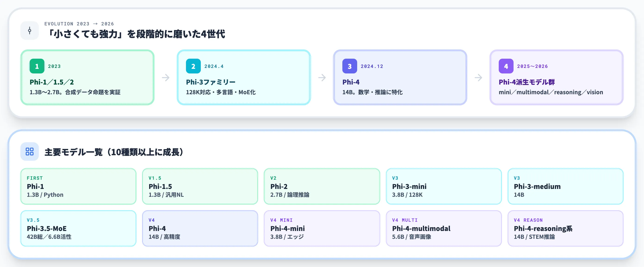The width and height of the screenshot is (644, 267).
Task: Open the Phi-4-multimodal card
Action: pos(444,228)
